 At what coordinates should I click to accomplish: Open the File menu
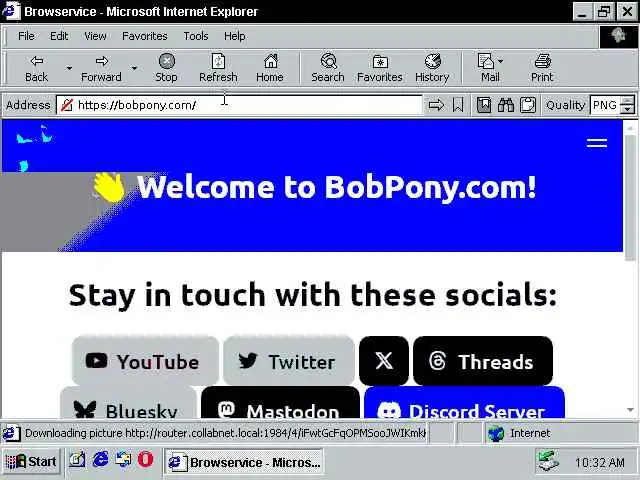26,36
